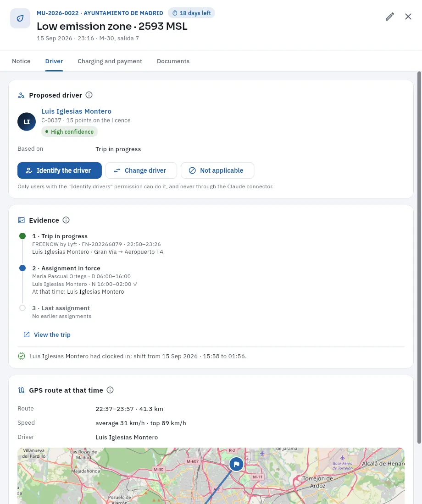Click the text 15 Sep 2026 · 23:16 · M-30, salida 7
Screen dimensions: 422x504
(x=88, y=38)
